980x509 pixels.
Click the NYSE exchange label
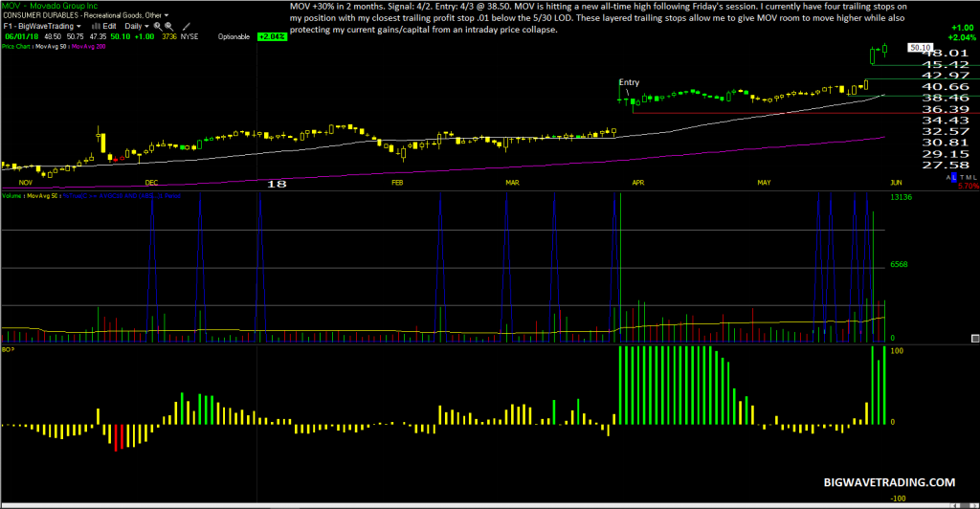(189, 37)
